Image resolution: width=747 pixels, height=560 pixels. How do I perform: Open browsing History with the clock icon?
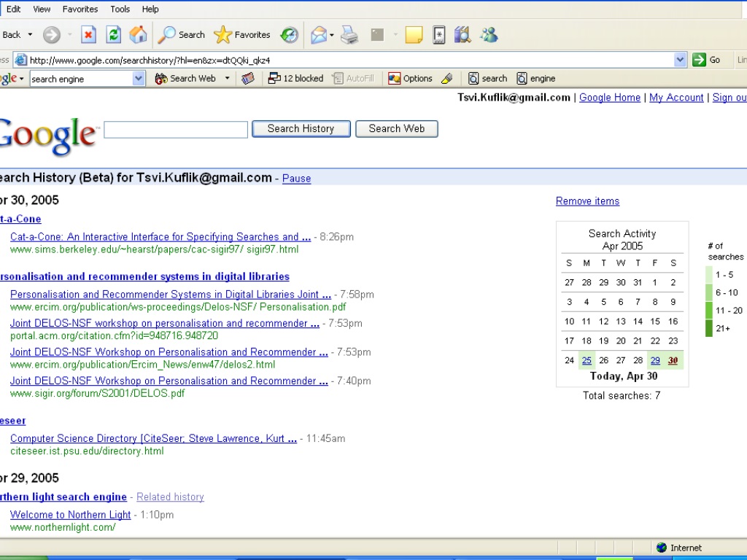pos(289,35)
